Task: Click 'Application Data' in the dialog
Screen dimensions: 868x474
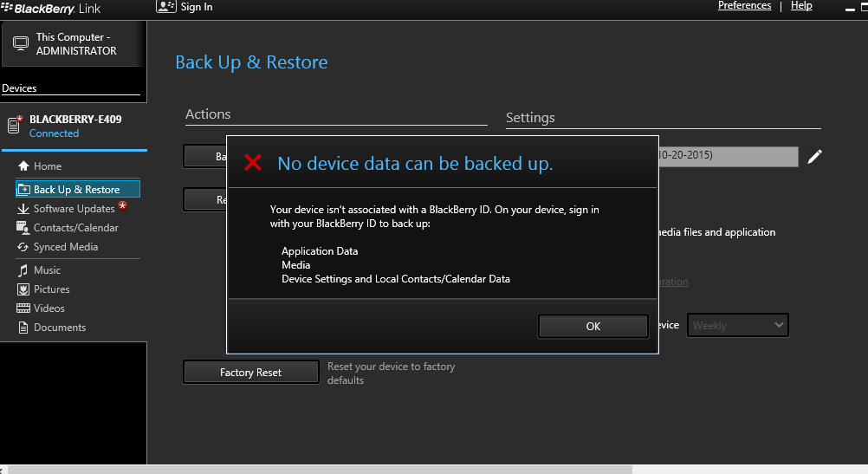Action: 320,250
